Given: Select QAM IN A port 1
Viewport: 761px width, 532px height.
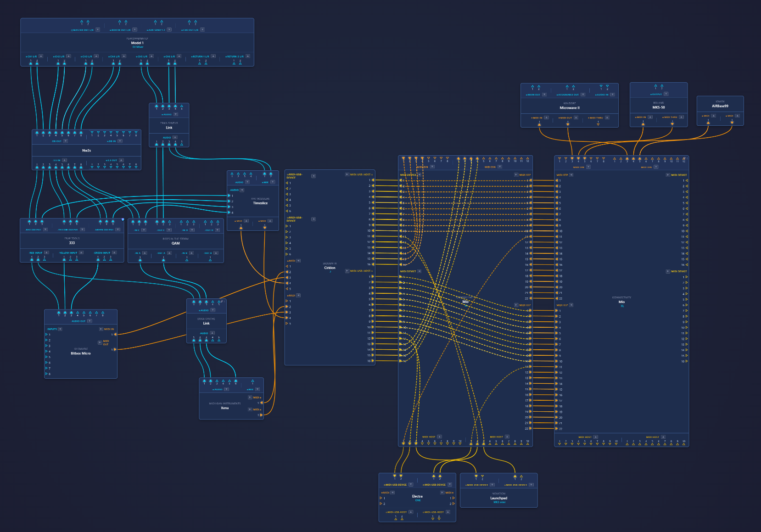Looking at the screenshot, I should click(140, 260).
